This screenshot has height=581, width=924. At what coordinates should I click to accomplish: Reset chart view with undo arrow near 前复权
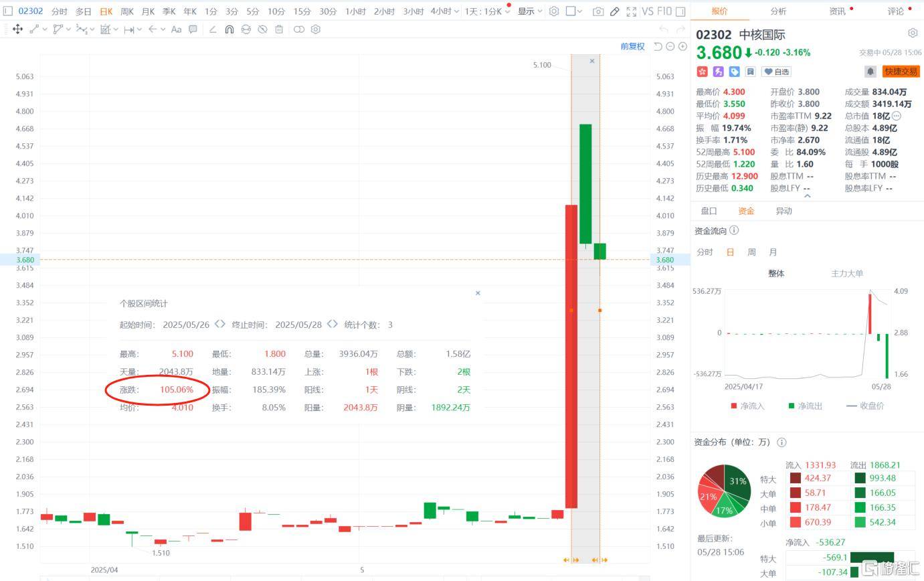coord(658,46)
